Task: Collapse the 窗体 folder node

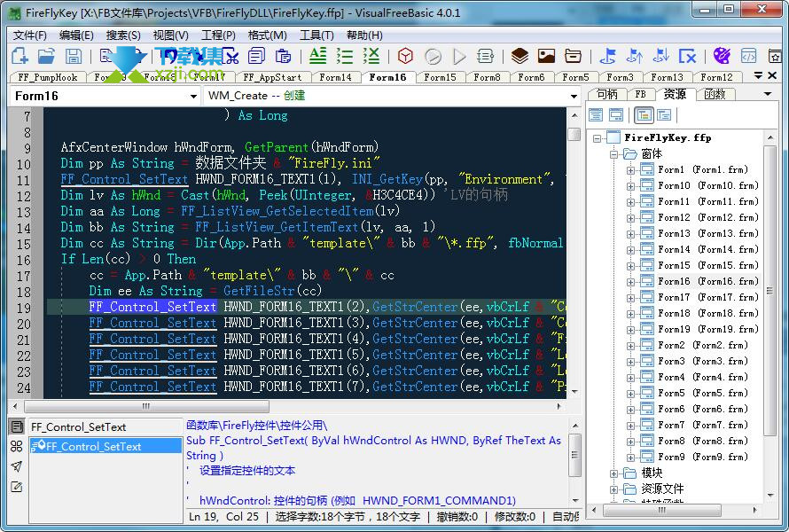Action: coord(613,154)
